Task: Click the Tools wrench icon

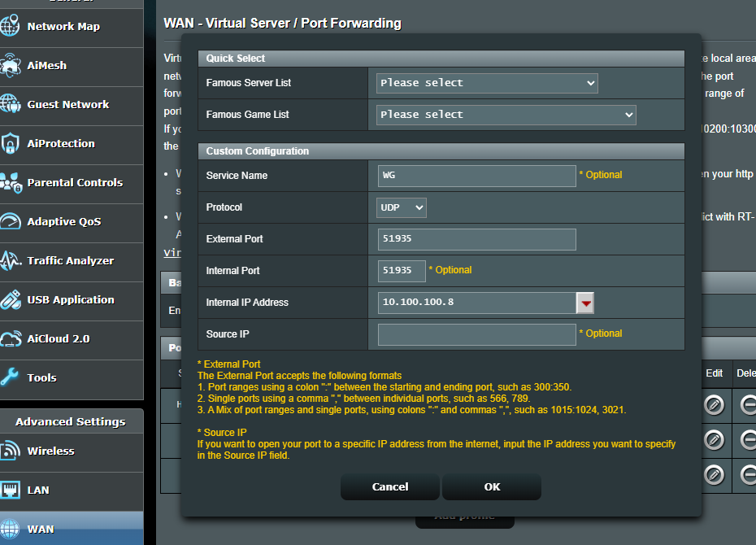Action: (10, 377)
